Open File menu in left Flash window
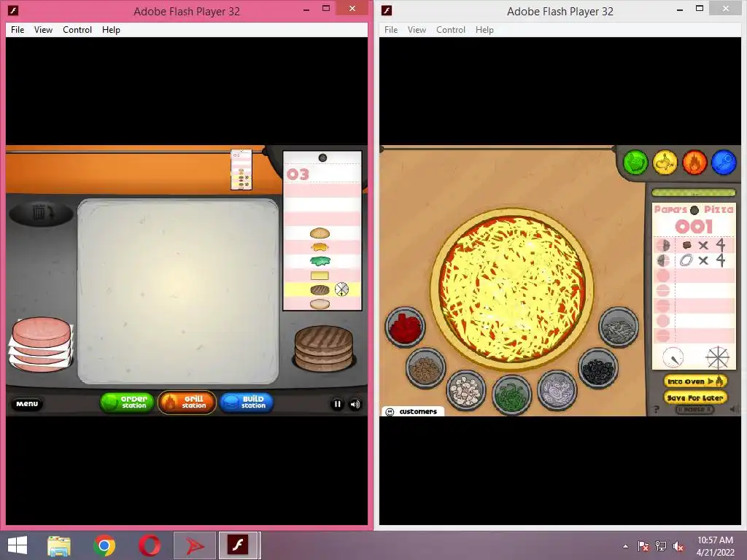This screenshot has height=560, width=747. point(18,29)
